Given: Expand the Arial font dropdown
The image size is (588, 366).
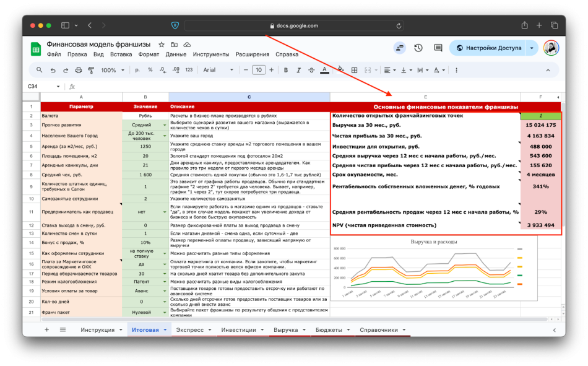Looking at the screenshot, I should 218,70.
